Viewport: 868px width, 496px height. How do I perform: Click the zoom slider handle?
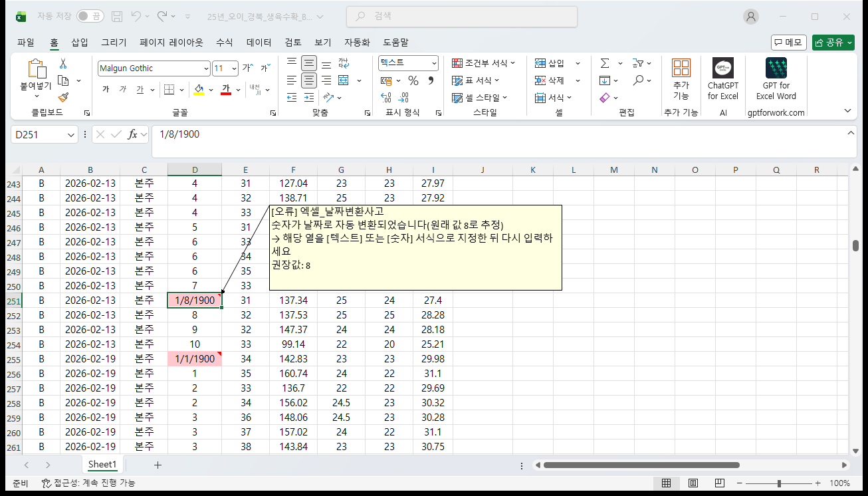(779, 483)
